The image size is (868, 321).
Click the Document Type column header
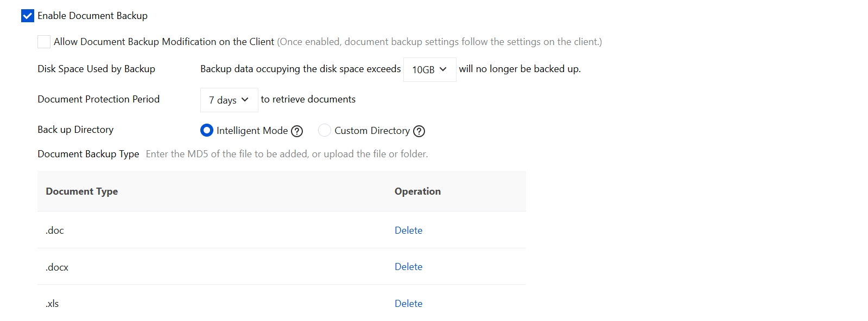[x=82, y=191]
